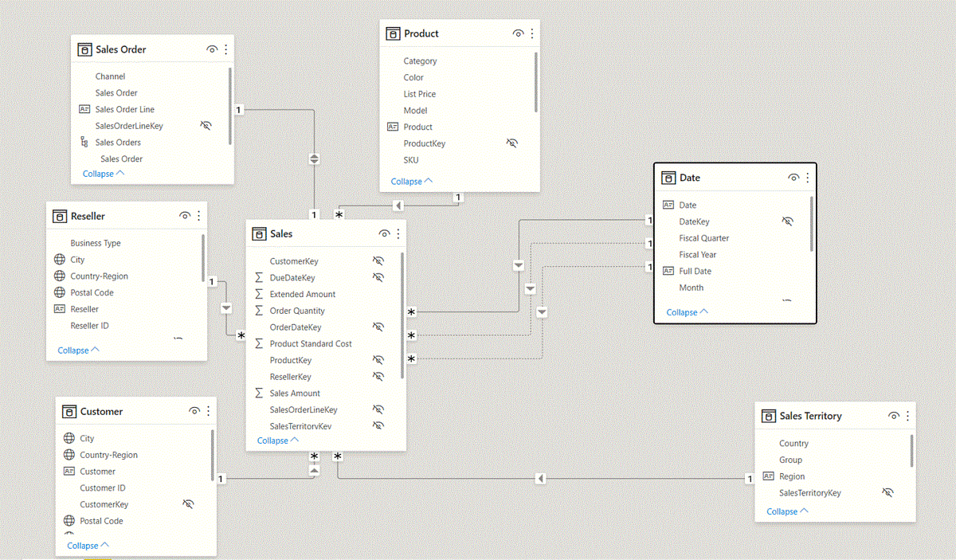The image size is (956, 560).
Task: Click the globe icon next to City in Customer
Action: [x=69, y=438]
